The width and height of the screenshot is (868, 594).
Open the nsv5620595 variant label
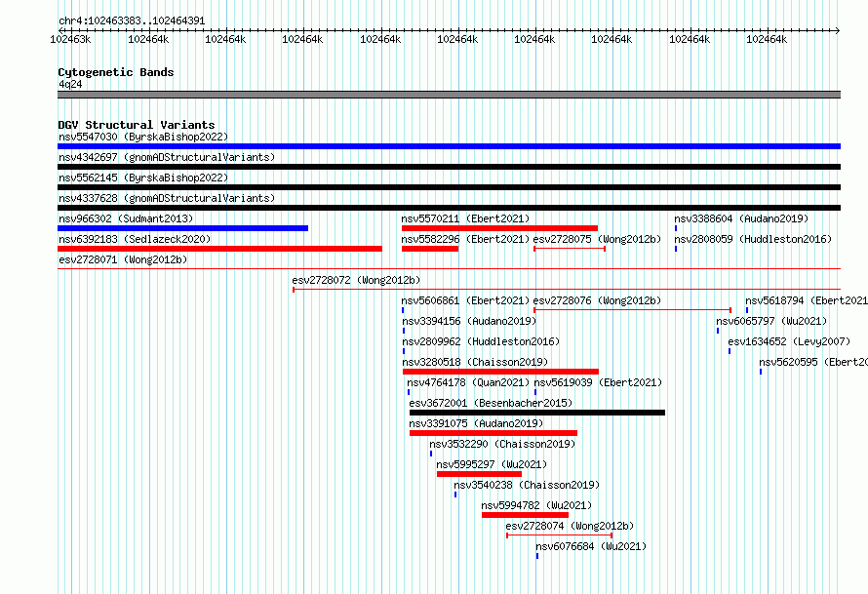(813, 362)
